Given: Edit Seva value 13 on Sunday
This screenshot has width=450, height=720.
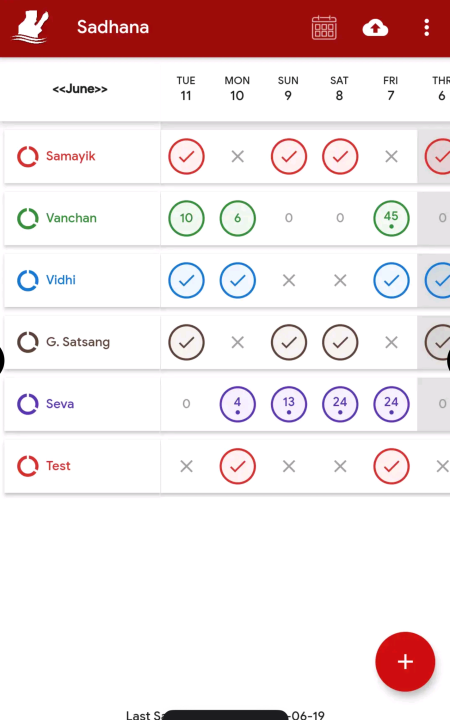Looking at the screenshot, I should pos(289,404).
